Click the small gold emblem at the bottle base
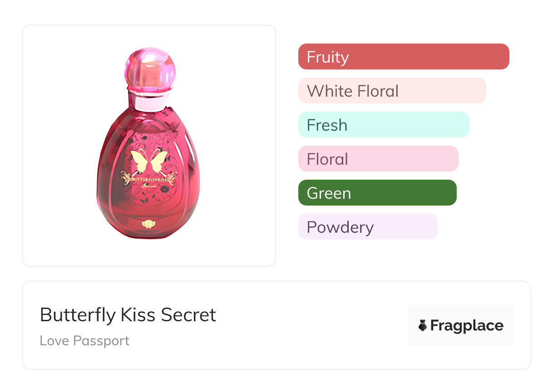The image size is (553, 392). (x=148, y=223)
